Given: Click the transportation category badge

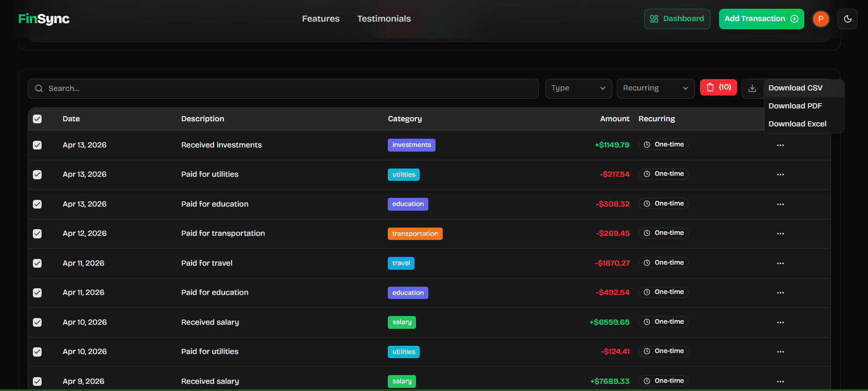Looking at the screenshot, I should click(x=415, y=234).
